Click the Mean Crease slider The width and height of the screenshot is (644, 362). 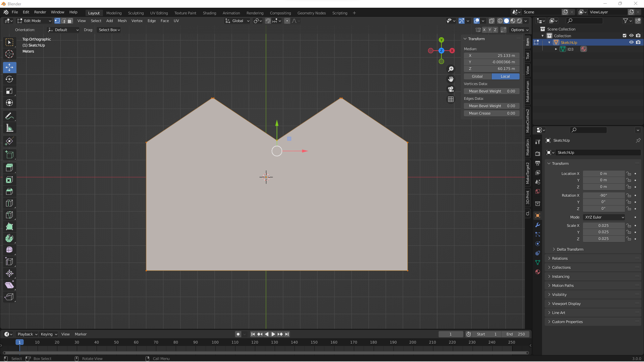click(x=492, y=113)
